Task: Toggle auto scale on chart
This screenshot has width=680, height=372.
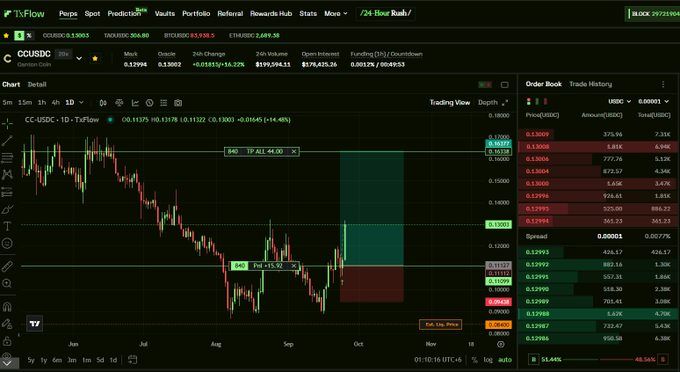Action: 505,360
